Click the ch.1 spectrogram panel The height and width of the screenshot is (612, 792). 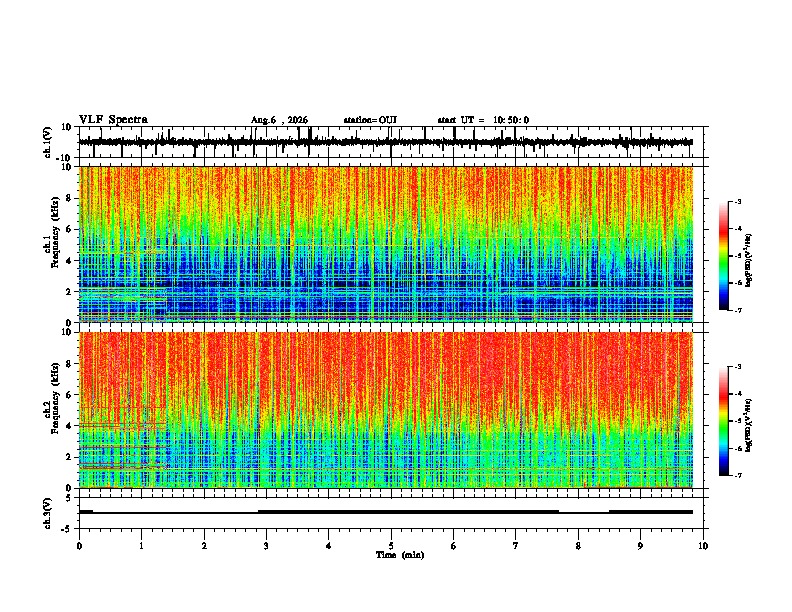click(x=393, y=244)
